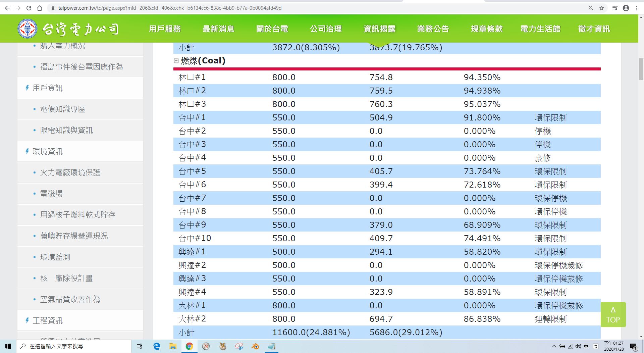Check the battery power status icon
Image resolution: width=644 pixels, height=353 pixels.
point(562,347)
